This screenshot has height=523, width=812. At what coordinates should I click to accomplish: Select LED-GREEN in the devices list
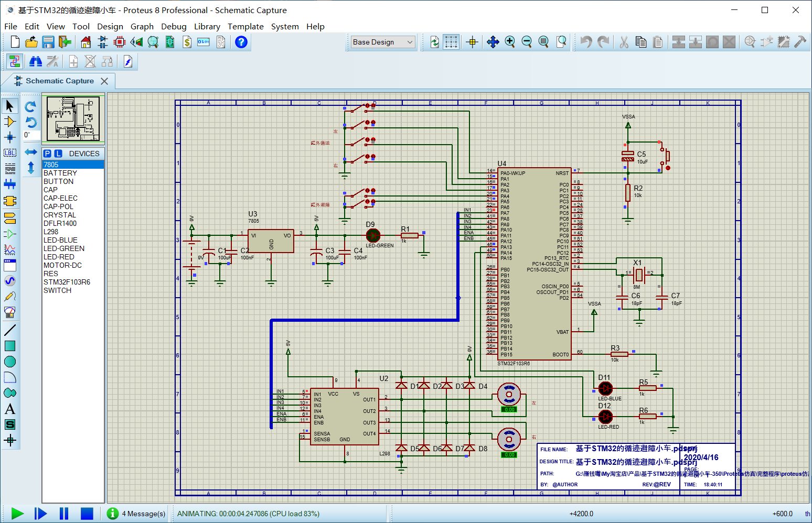[x=73, y=248]
